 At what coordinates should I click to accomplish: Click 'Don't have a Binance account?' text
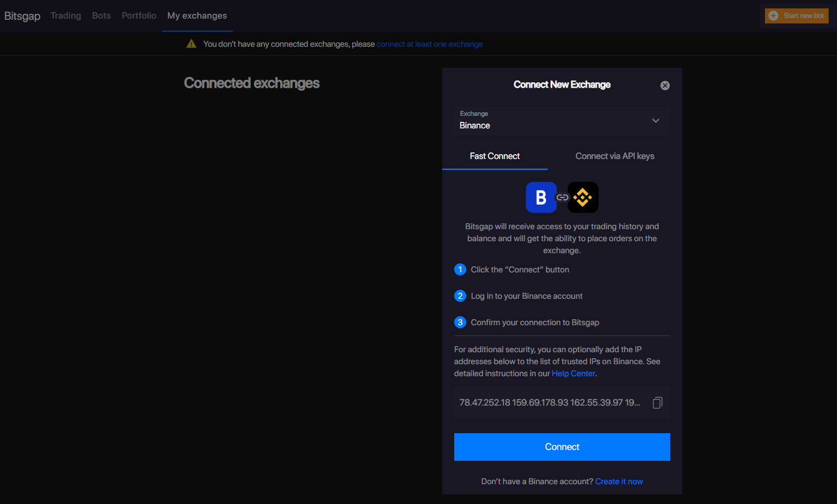click(537, 481)
